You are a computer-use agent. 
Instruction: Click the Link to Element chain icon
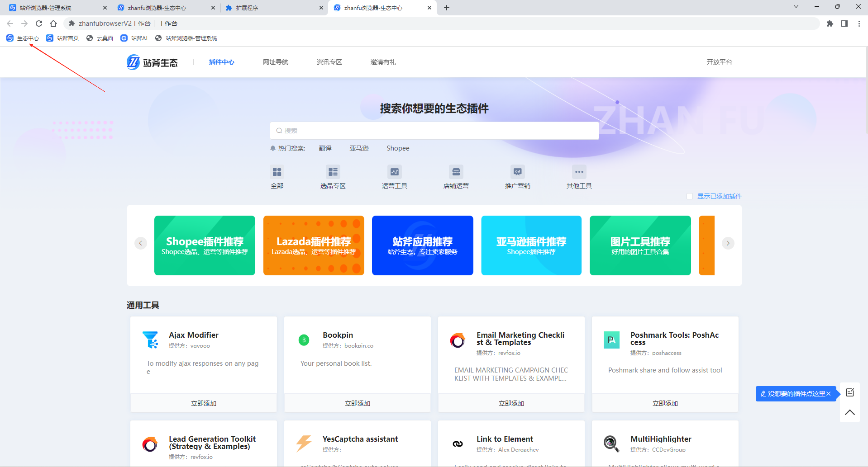458,444
